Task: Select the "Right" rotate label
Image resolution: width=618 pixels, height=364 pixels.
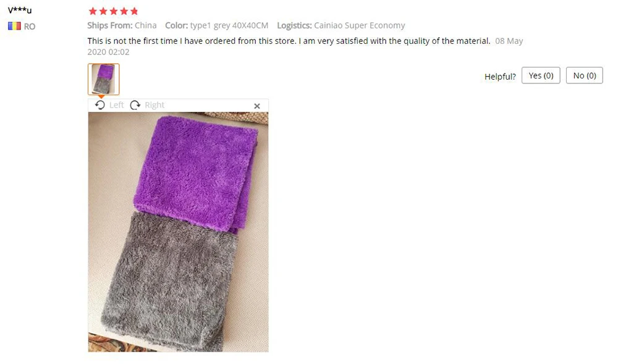Action: [x=154, y=105]
